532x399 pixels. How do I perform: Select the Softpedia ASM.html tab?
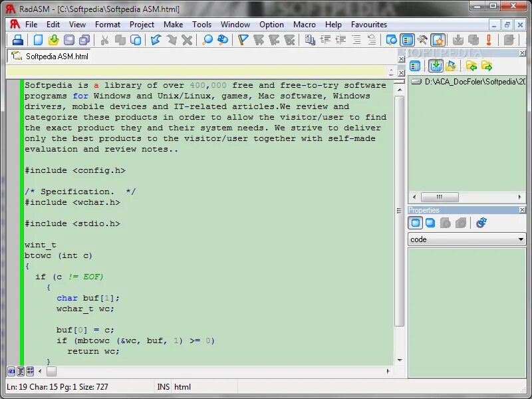tap(49, 56)
